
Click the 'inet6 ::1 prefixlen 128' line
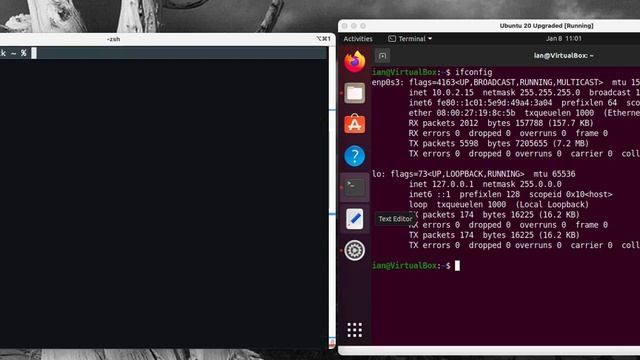[511, 194]
